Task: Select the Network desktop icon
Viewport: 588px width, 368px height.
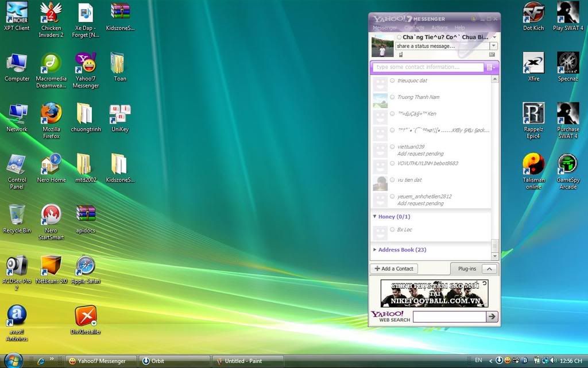Action: (17, 118)
